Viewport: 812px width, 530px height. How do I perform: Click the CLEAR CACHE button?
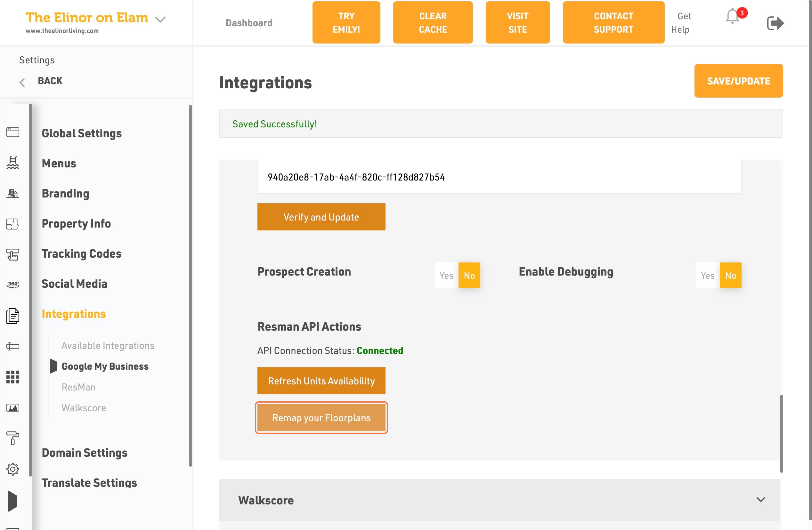[433, 22]
